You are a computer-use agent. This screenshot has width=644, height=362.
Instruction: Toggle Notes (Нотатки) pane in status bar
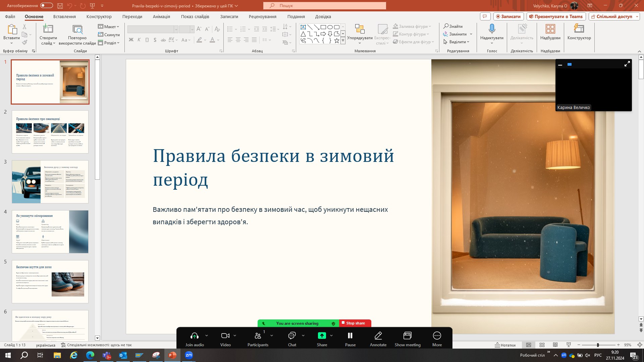tap(505, 345)
